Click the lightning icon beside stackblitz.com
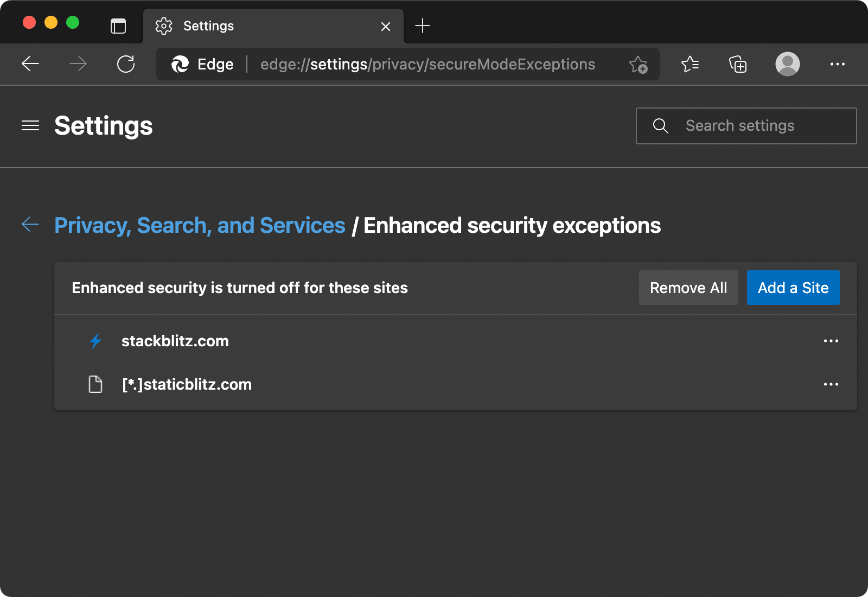868x597 pixels. [x=95, y=341]
